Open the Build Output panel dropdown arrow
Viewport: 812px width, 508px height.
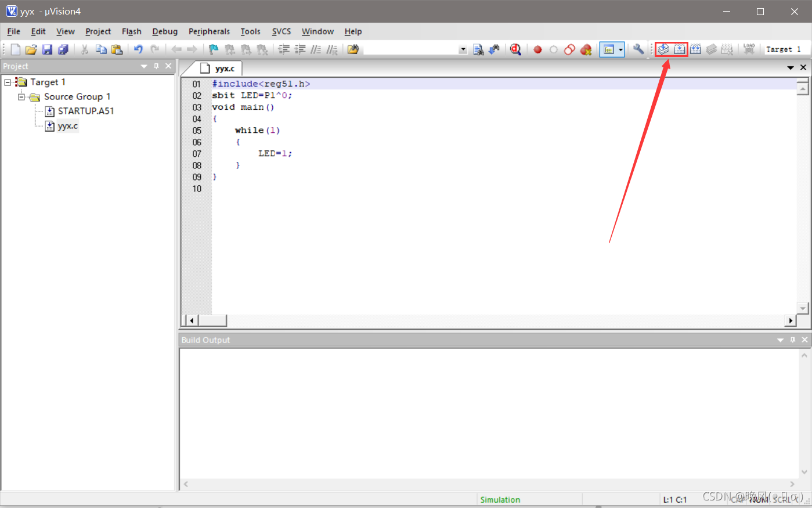click(780, 340)
